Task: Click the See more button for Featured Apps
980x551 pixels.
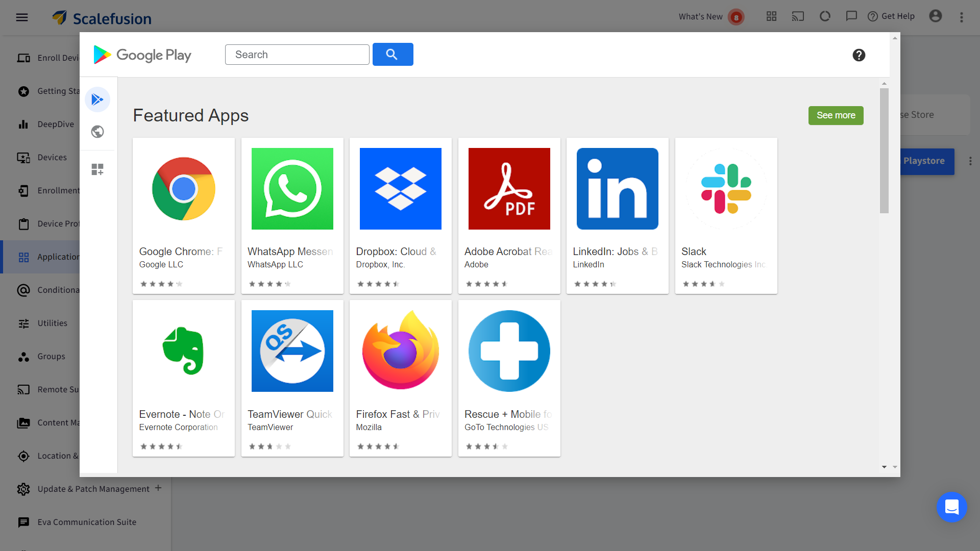Action: [836, 115]
